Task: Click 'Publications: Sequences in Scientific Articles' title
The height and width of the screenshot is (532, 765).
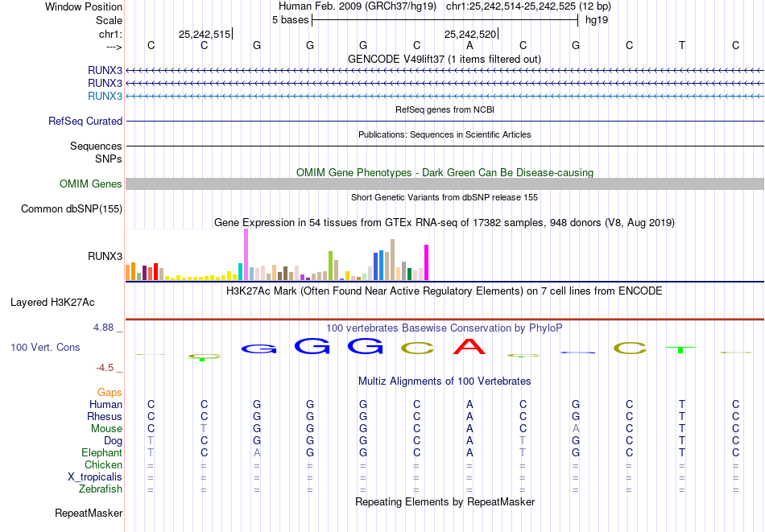Action: click(x=445, y=134)
